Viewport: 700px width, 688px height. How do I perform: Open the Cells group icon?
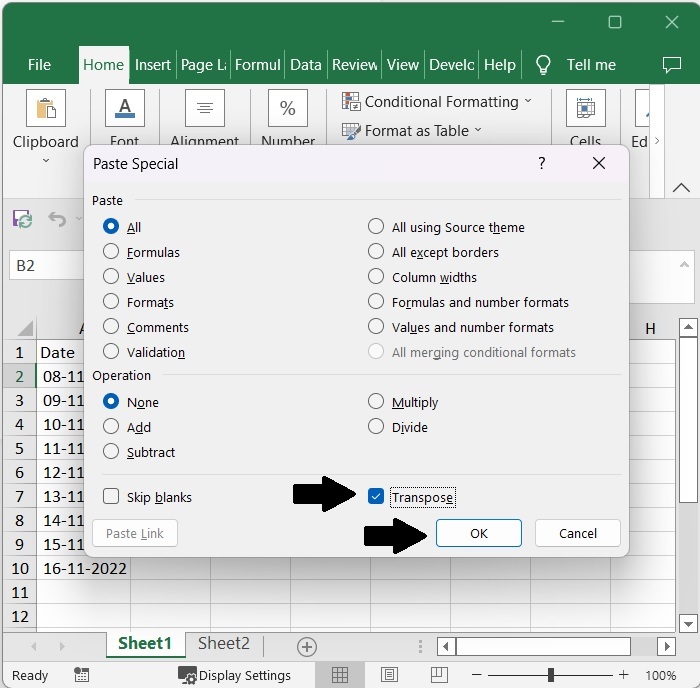pyautogui.click(x=586, y=108)
